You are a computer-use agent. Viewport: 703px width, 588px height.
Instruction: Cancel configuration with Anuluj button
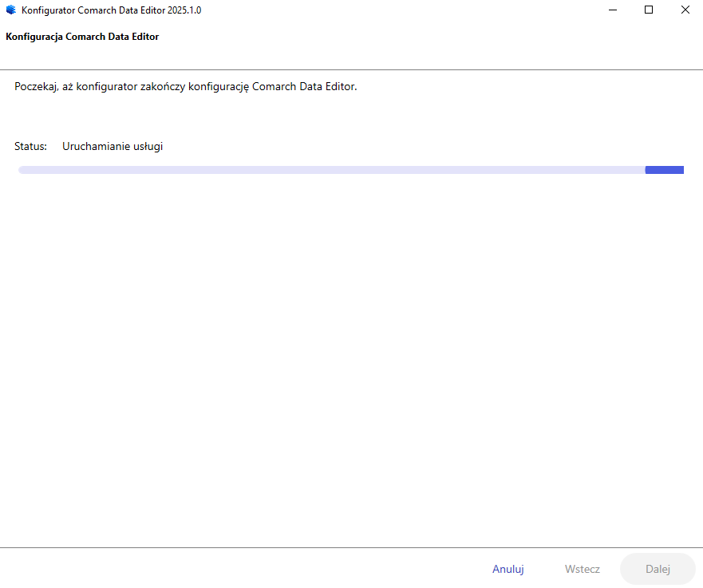508,569
